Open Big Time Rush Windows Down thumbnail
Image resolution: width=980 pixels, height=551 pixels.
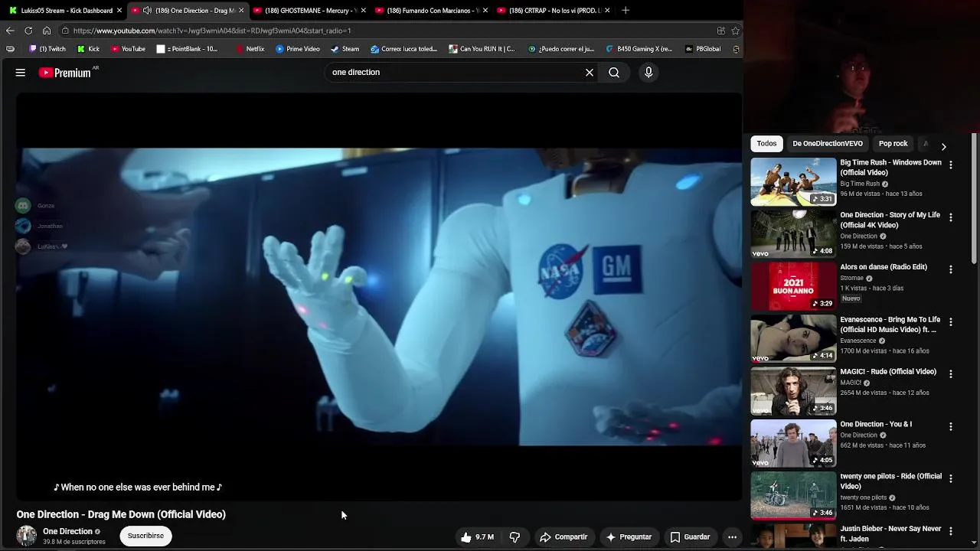(x=793, y=182)
